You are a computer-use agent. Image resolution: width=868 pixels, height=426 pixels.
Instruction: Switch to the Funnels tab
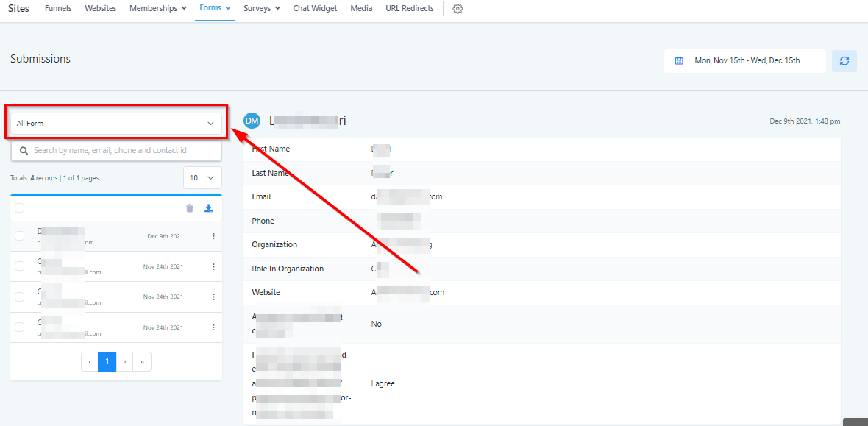(58, 9)
